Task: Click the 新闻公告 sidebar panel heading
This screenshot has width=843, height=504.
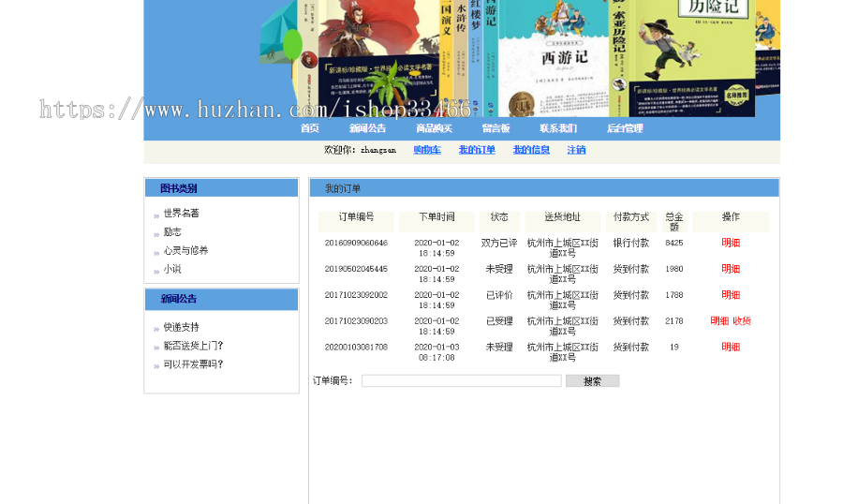Action: click(179, 299)
